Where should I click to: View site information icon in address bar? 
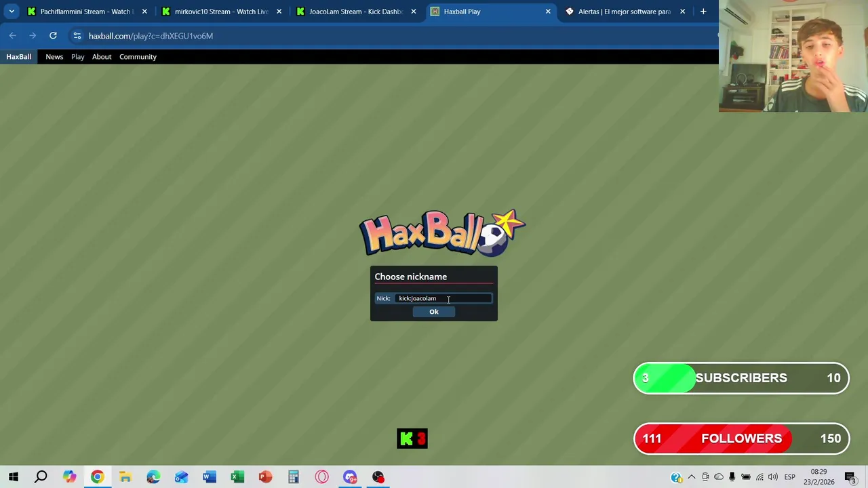point(77,36)
